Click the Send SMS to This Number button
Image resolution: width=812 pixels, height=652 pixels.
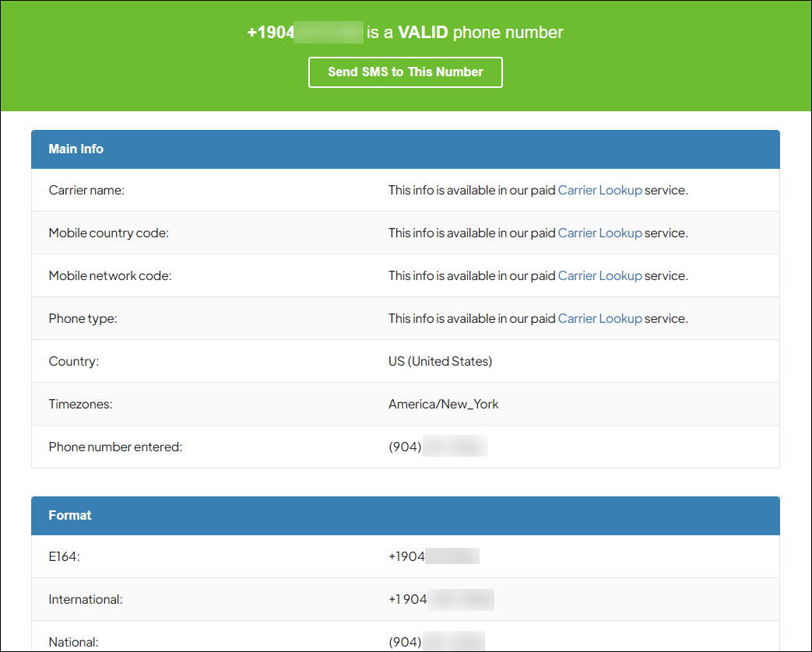tap(405, 72)
